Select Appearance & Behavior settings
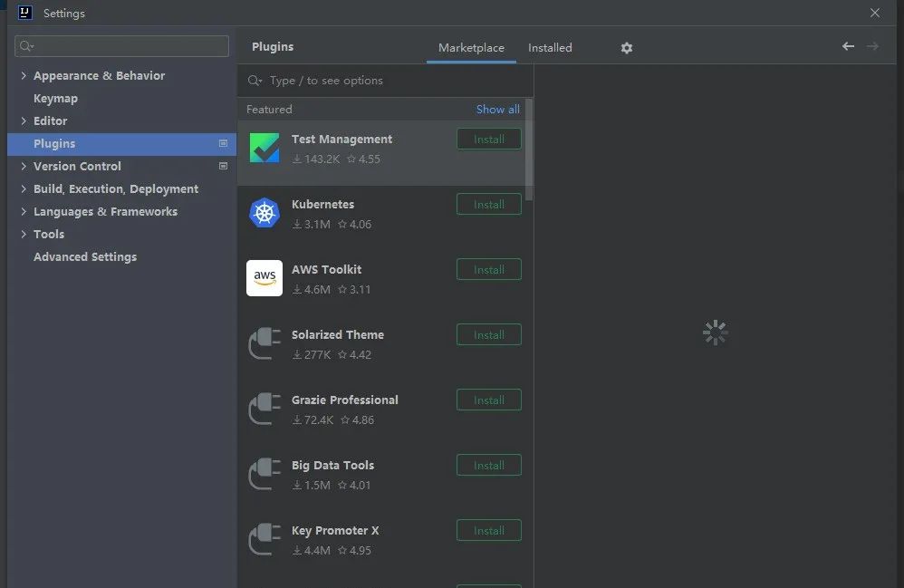 (x=99, y=75)
